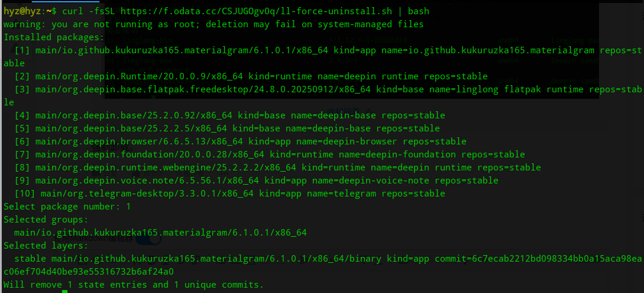This screenshot has width=644, height=293.
Task: Click entry [8] deepin.runtime.webengine
Action: (x=158, y=168)
